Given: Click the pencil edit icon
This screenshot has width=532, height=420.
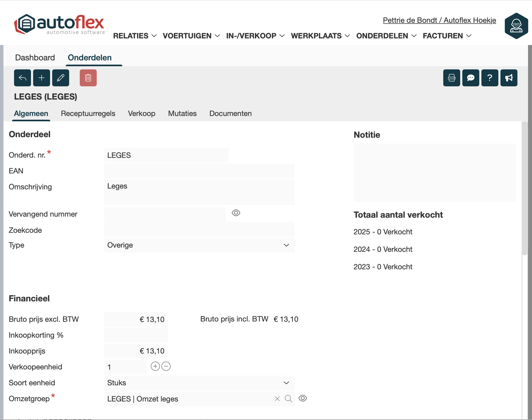Looking at the screenshot, I should pyautogui.click(x=61, y=78).
